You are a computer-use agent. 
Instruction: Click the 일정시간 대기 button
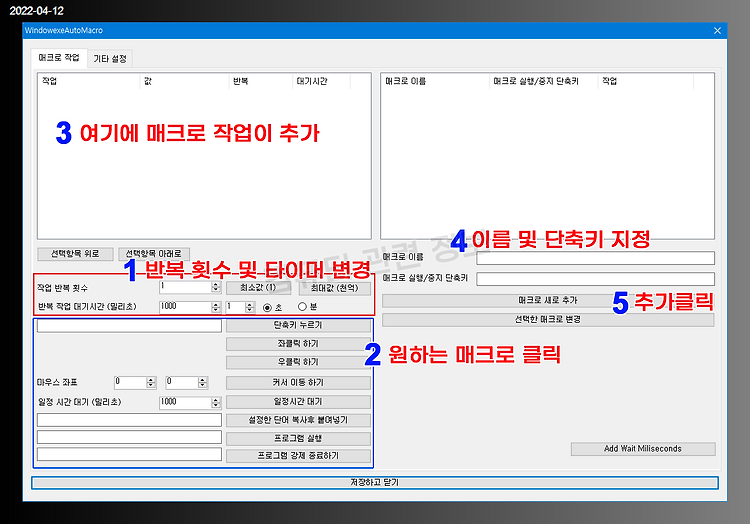point(298,402)
